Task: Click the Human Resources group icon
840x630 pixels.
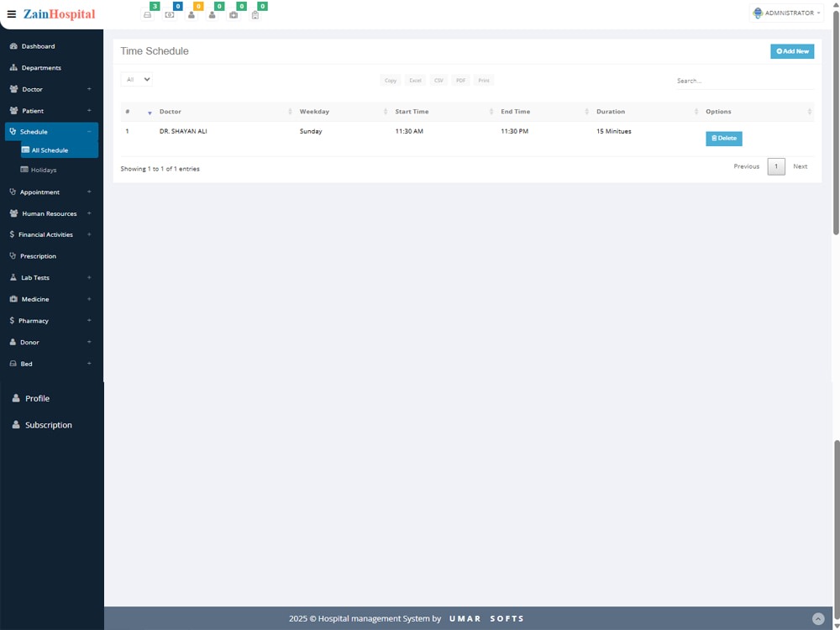Action: coord(14,213)
